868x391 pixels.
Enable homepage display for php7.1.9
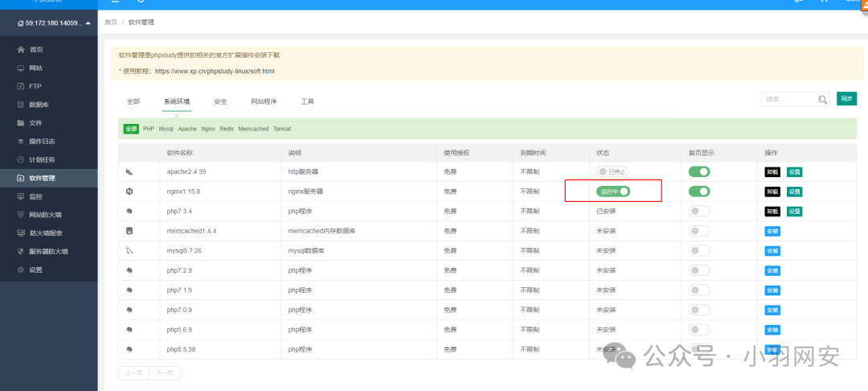coord(699,290)
